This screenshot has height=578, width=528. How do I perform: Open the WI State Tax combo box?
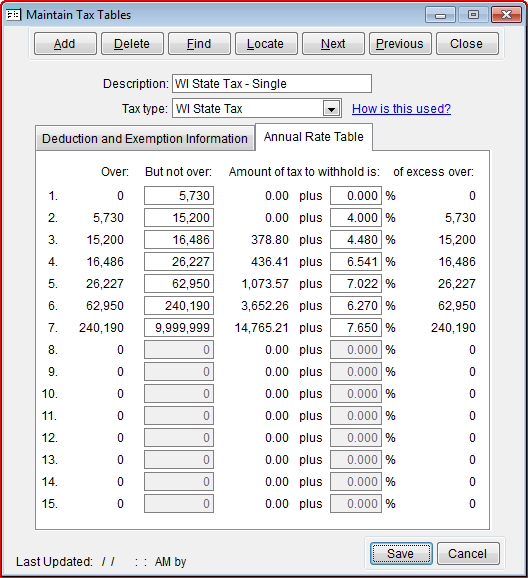(x=257, y=108)
